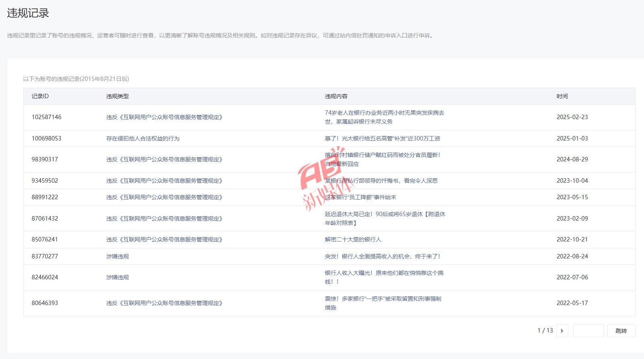Click violation type link for record 102587146
Screen dimensions: 644x359
[x=164, y=117]
